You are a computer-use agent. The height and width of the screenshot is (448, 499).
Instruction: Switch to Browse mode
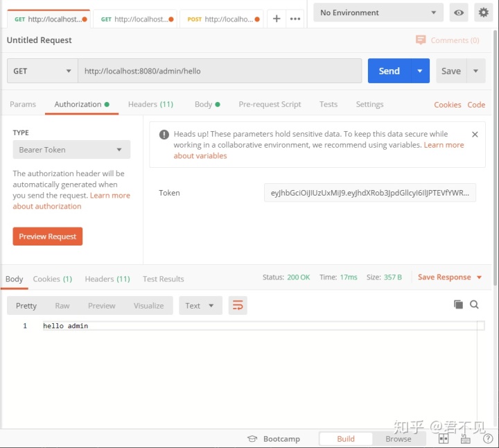tap(398, 439)
